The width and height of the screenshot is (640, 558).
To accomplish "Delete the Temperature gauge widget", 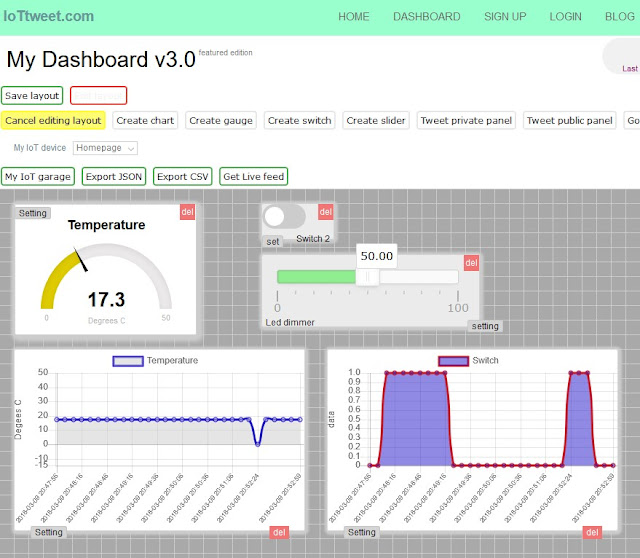I will (x=187, y=212).
